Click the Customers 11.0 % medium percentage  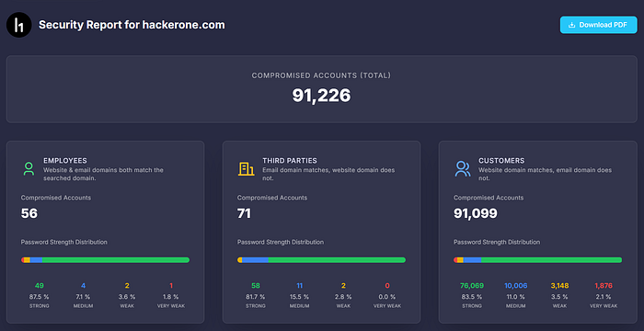(x=516, y=296)
